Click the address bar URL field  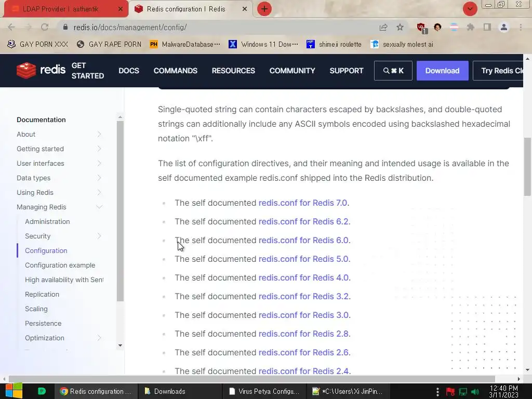tap(217, 27)
